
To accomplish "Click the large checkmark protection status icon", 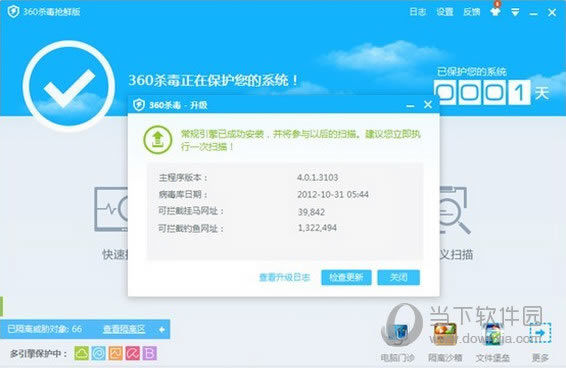I will point(69,86).
